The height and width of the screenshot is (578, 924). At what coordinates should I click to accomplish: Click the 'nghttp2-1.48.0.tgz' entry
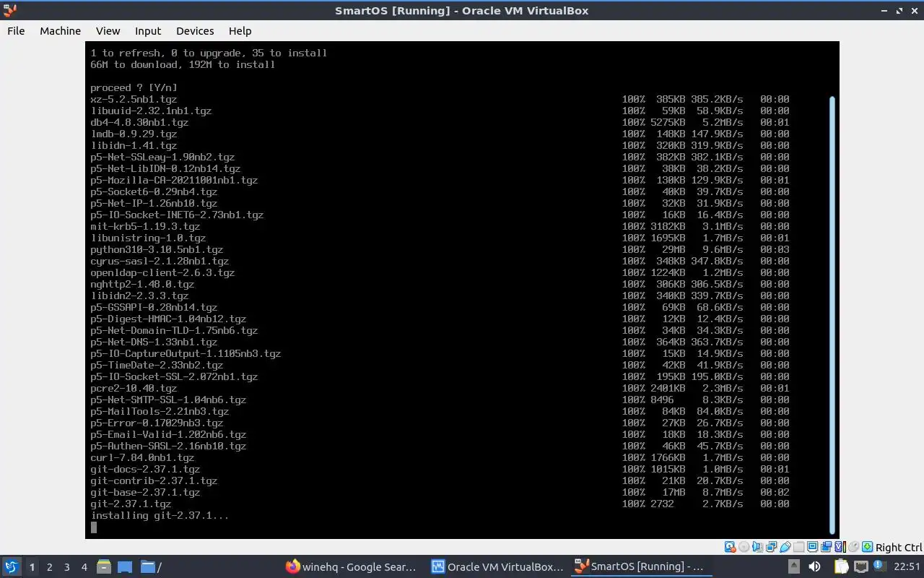coord(142,284)
